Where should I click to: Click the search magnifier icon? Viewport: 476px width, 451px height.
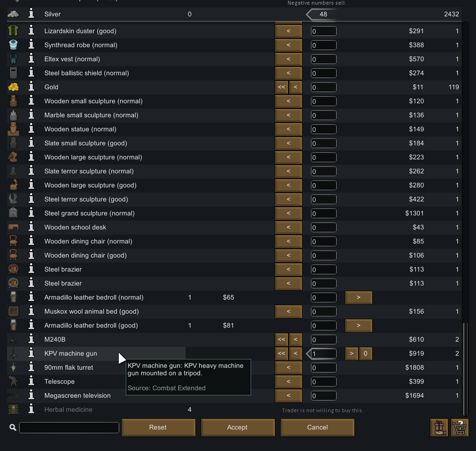coord(13,427)
